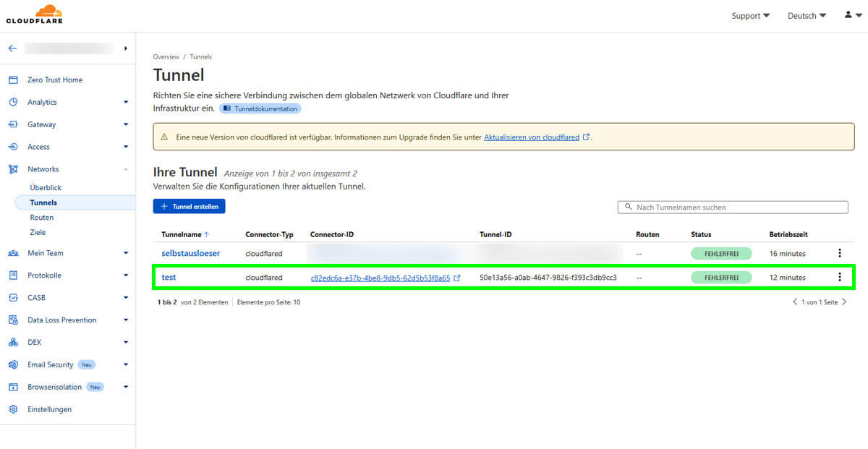Expand the Access menu arrow
This screenshot has height=449, width=868.
coord(126,147)
